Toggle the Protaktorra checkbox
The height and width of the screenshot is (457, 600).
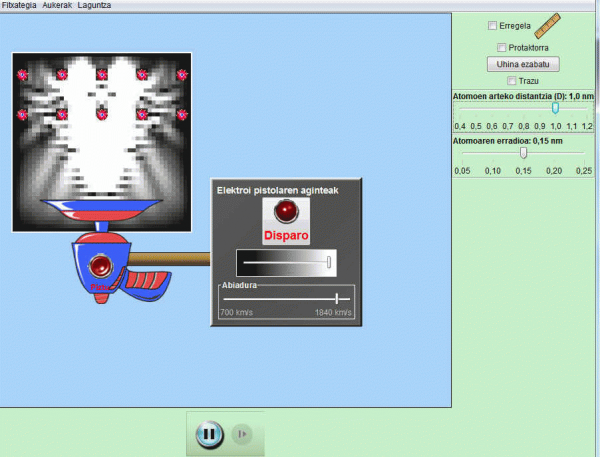502,47
